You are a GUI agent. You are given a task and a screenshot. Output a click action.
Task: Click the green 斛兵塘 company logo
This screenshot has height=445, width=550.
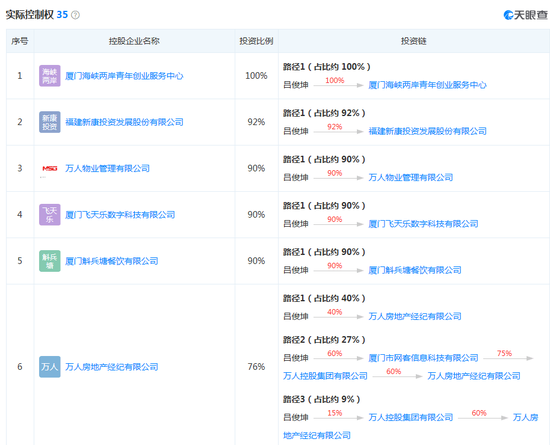pyautogui.click(x=49, y=261)
